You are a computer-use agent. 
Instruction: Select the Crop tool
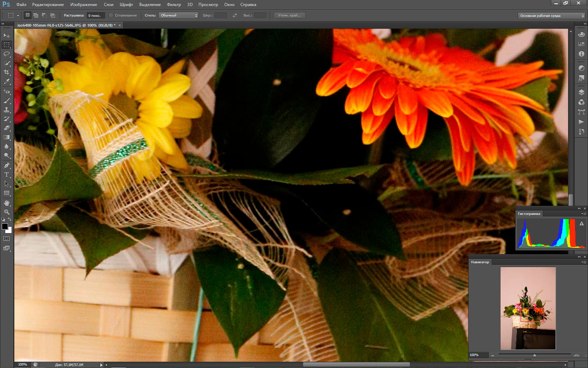[x=7, y=72]
